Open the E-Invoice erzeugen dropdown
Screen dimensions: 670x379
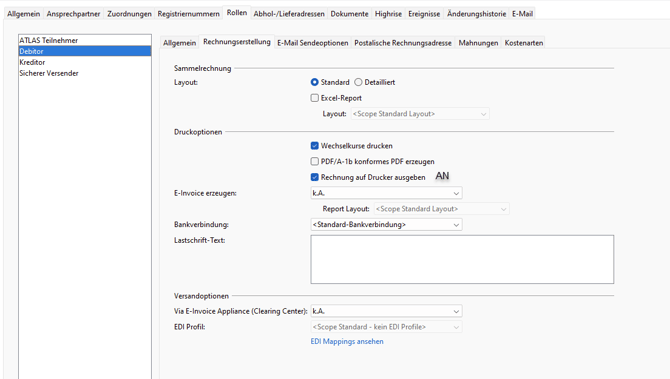pos(386,193)
